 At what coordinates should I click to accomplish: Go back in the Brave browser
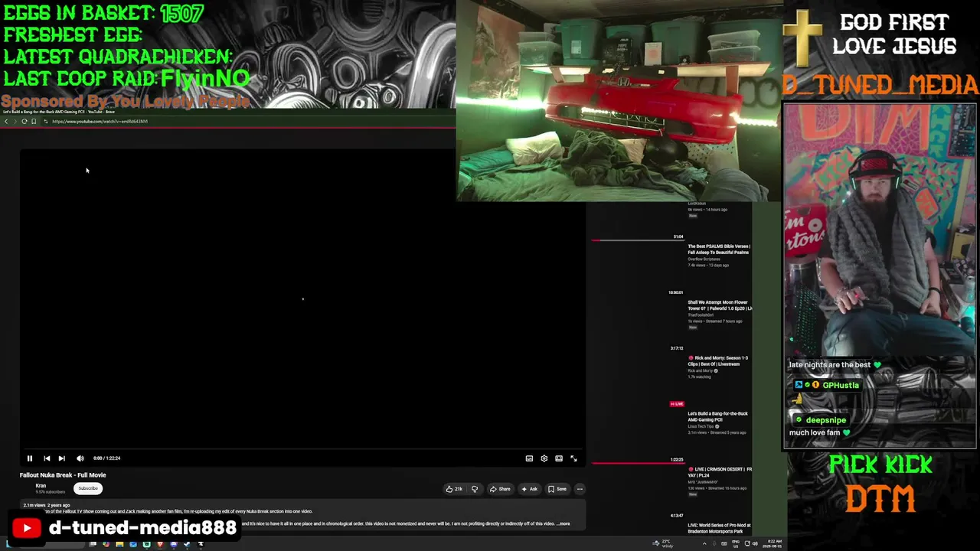[x=6, y=122]
